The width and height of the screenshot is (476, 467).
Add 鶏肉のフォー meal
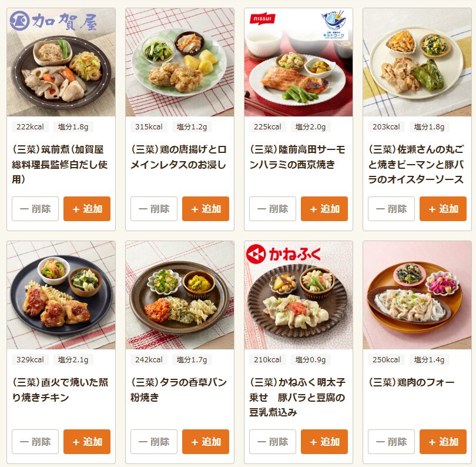coord(443,442)
